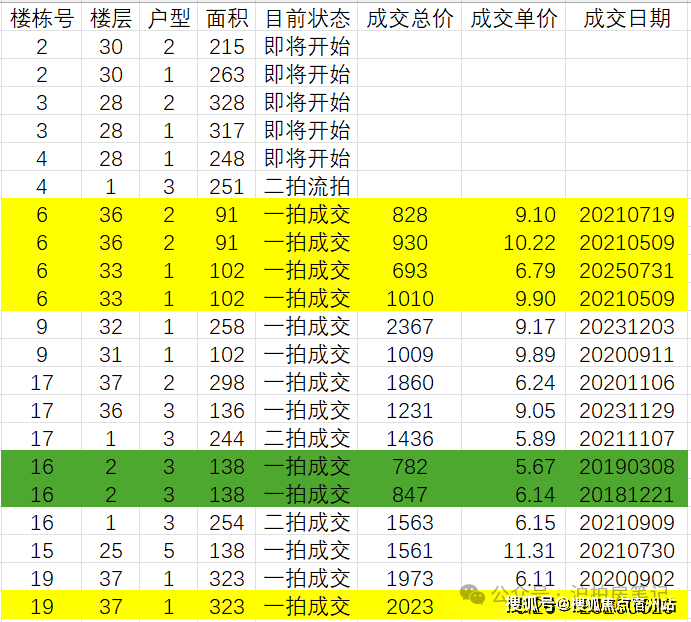Select the 面积 column header
Viewport: 691px width, 622px height.
click(227, 19)
